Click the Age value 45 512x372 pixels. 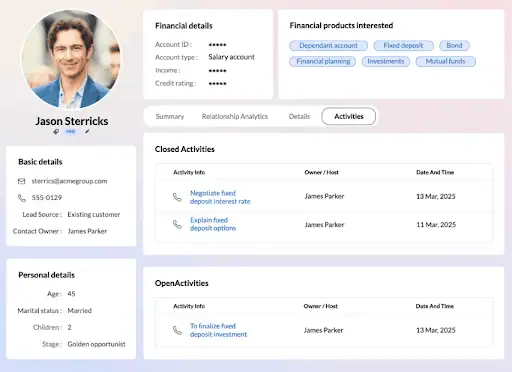click(71, 294)
